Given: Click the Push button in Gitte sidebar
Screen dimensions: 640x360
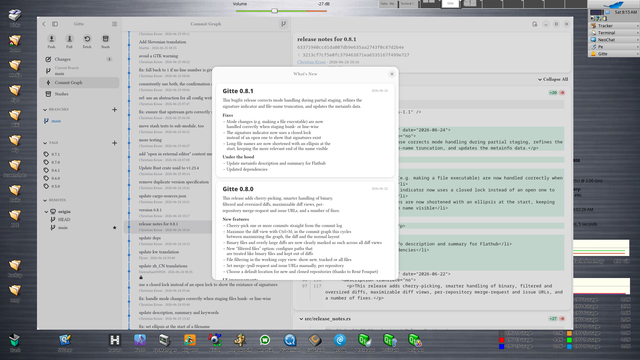Looking at the screenshot, I should point(51,41).
